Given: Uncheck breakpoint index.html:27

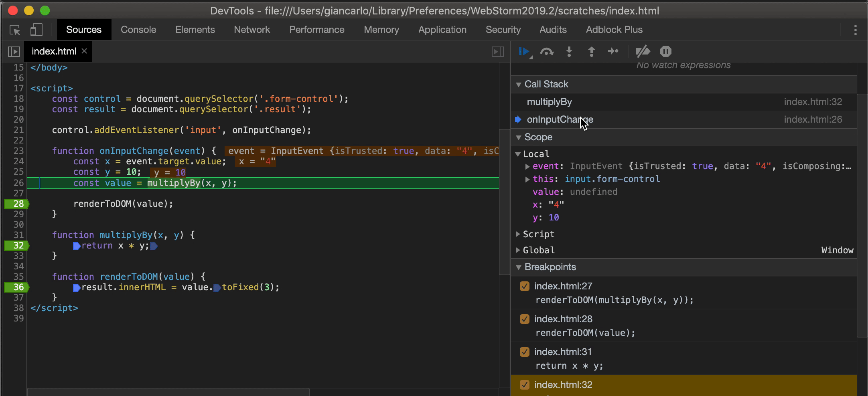Looking at the screenshot, I should click(524, 286).
